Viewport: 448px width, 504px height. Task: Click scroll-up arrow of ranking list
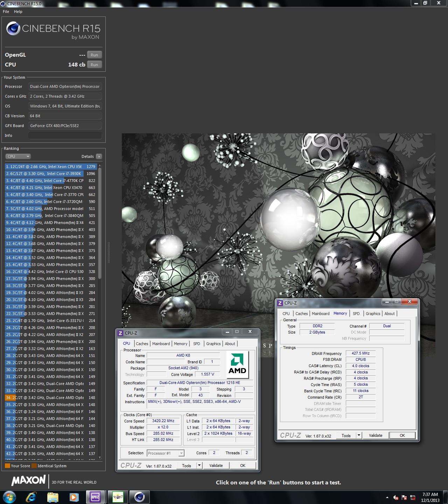tap(100, 166)
